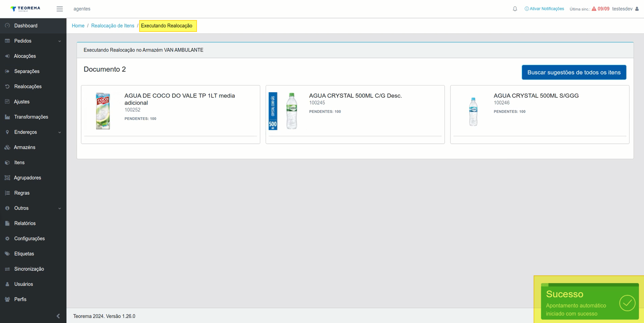644x323 pixels.
Task: Open the user profile icon
Action: 637,9
